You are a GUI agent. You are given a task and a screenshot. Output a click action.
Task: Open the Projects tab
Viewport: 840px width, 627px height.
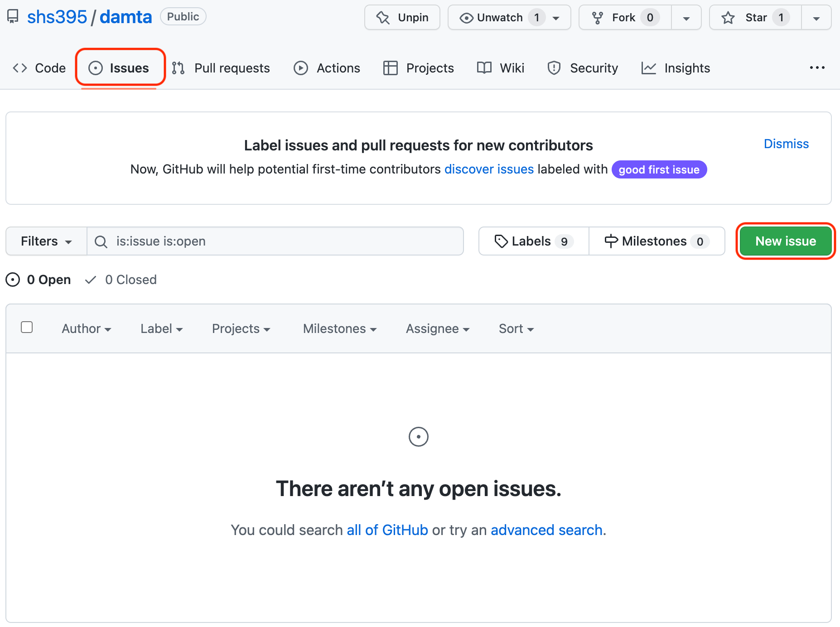[x=419, y=68]
